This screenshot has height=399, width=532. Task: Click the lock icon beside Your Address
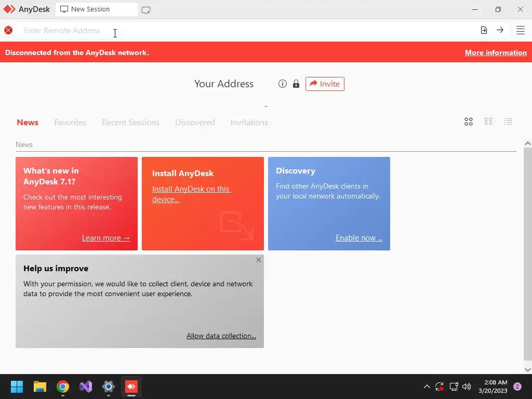coord(296,84)
